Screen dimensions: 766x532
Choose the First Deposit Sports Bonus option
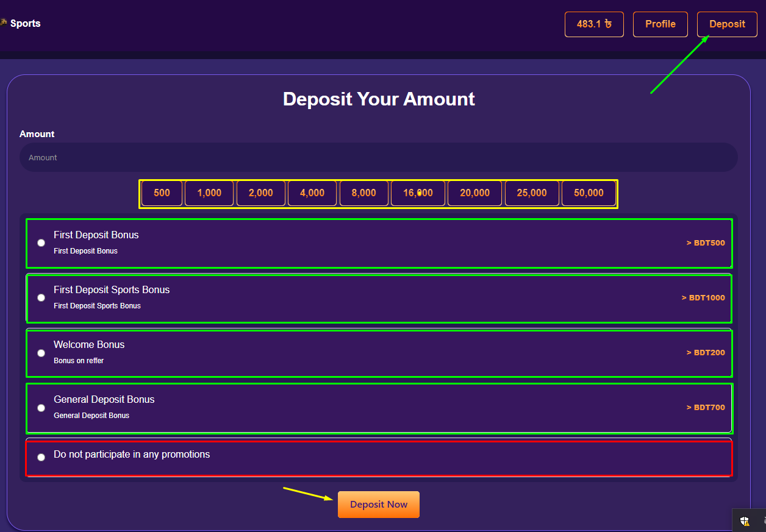click(x=41, y=297)
